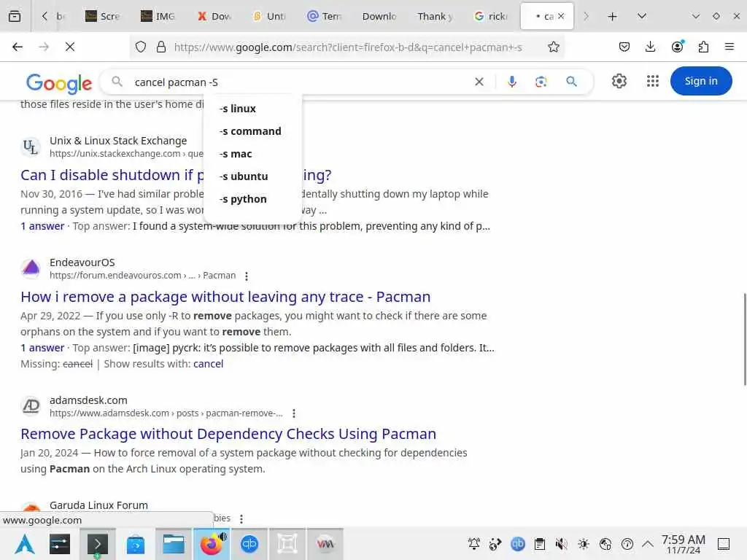Open Google quick settings gear
The image size is (747, 560).
[x=619, y=82]
